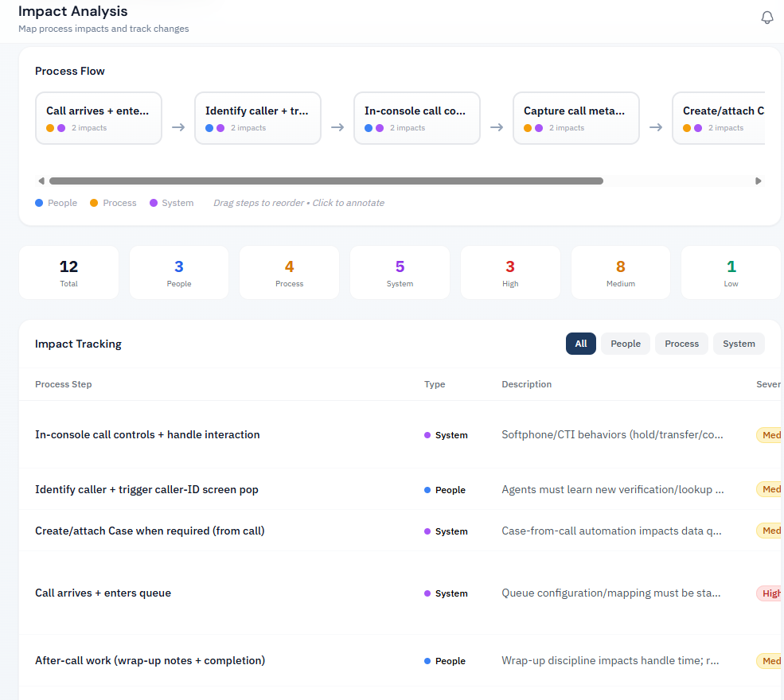Screen dimensions: 784x700
Task: Switch to the People filter tab
Action: tap(626, 344)
